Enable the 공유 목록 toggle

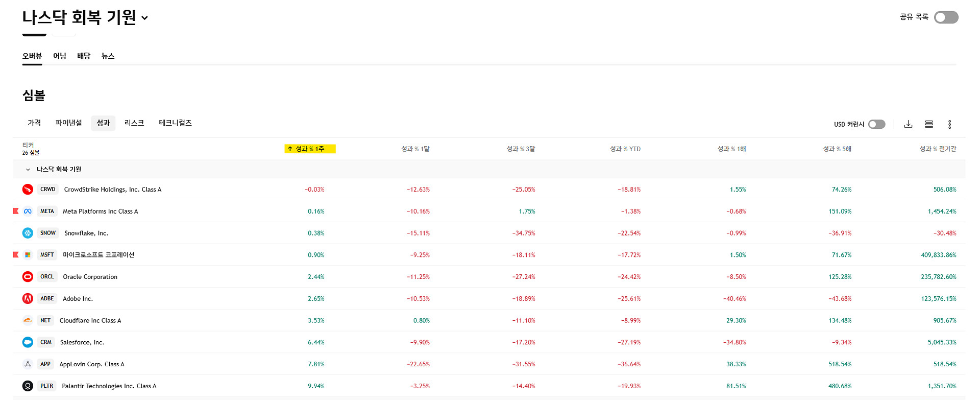point(946,17)
